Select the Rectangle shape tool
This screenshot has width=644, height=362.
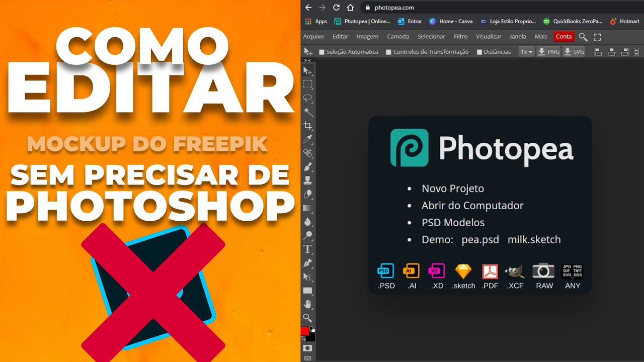[x=307, y=290]
